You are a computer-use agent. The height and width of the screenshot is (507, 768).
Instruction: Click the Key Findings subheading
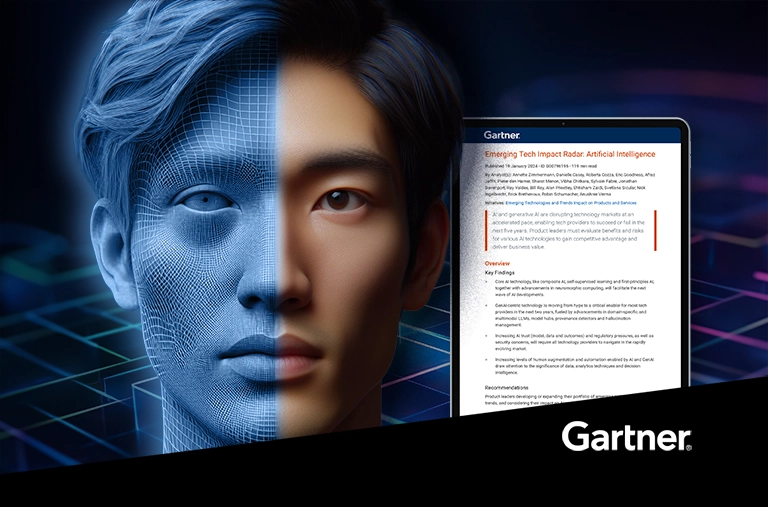coord(504,272)
